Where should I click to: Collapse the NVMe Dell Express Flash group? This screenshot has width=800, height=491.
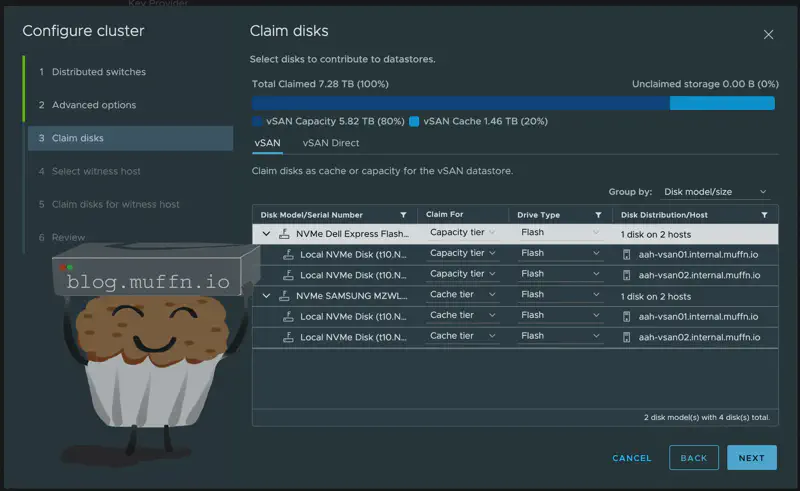pyautogui.click(x=266, y=234)
